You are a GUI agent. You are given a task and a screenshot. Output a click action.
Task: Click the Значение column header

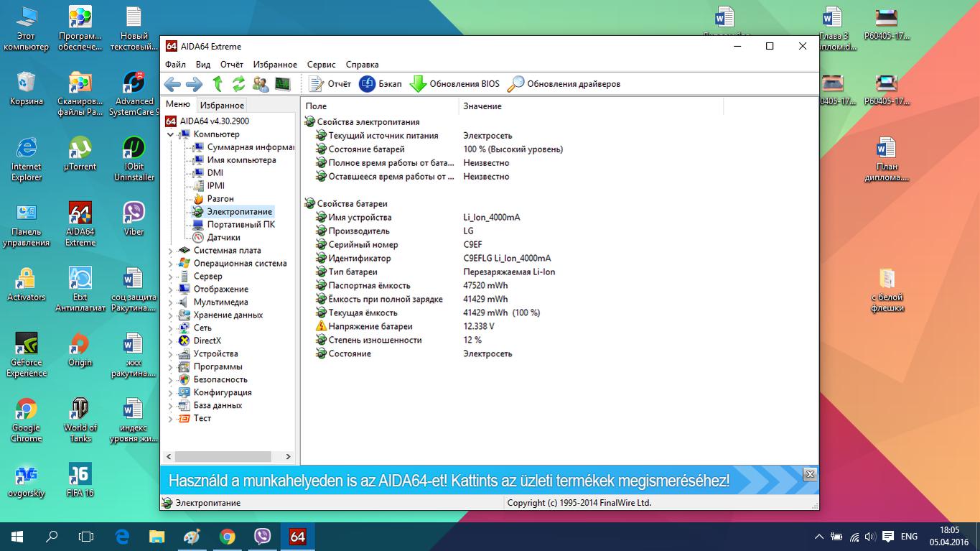(591, 106)
